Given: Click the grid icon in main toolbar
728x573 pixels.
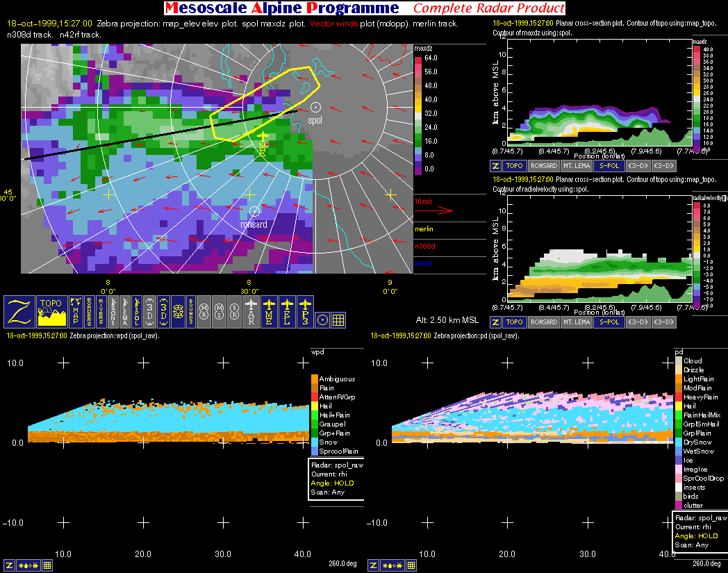Looking at the screenshot, I should click(x=338, y=319).
